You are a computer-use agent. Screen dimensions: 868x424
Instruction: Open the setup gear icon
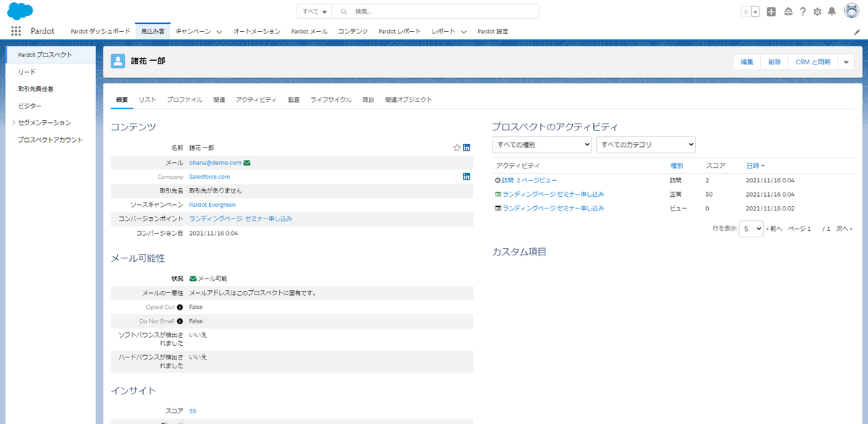click(817, 12)
